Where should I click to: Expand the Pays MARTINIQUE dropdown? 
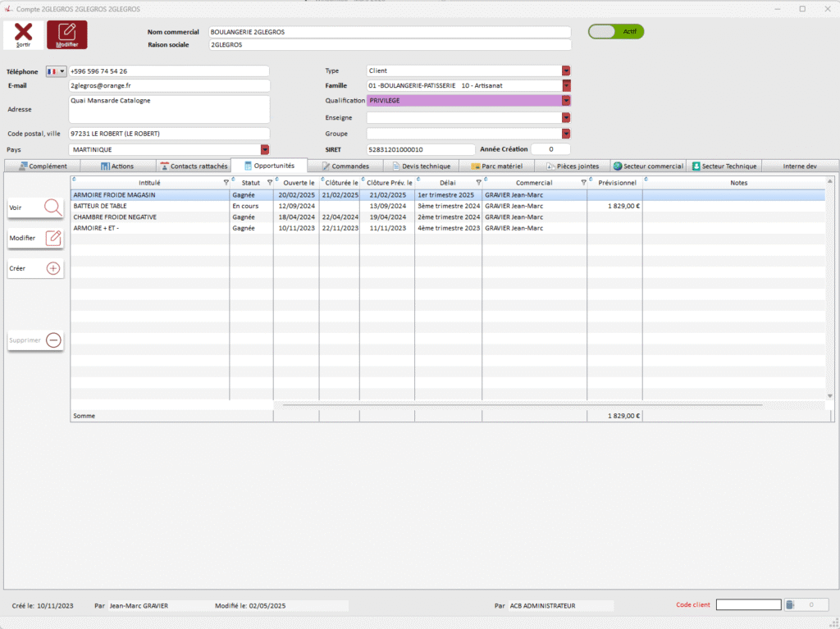pos(265,149)
